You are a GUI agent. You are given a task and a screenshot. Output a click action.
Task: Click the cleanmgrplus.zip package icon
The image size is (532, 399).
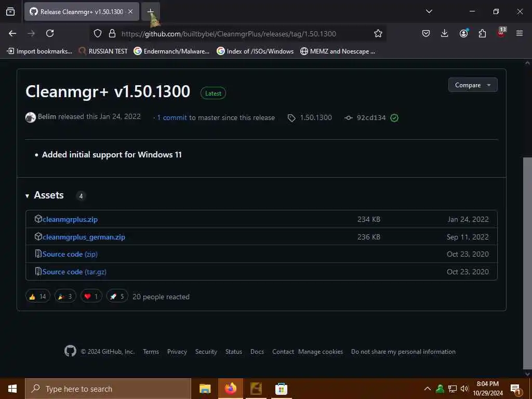(38, 219)
